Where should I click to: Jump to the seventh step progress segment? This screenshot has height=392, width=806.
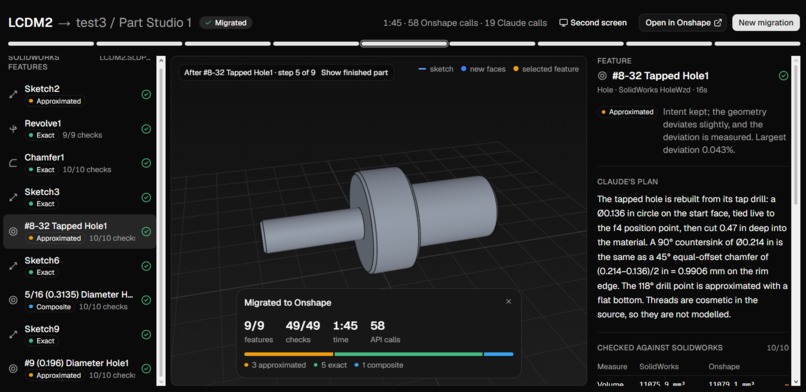(581, 44)
